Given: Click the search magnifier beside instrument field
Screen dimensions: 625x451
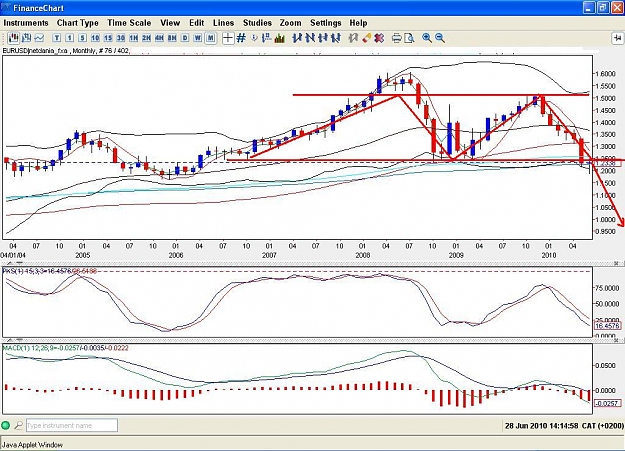Looking at the screenshot, I should [x=18, y=425].
